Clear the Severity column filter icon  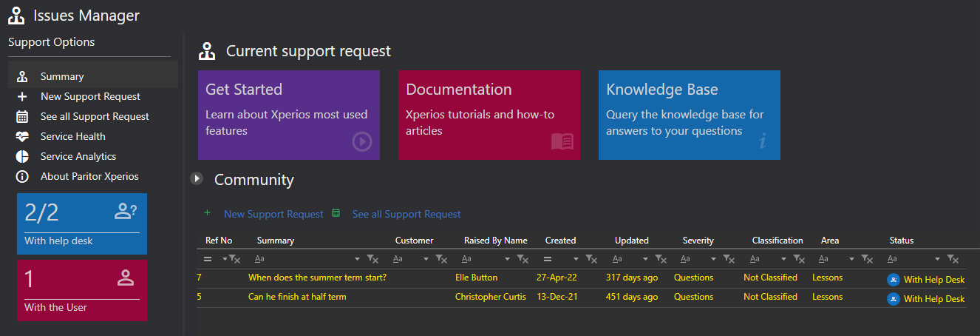click(x=728, y=259)
